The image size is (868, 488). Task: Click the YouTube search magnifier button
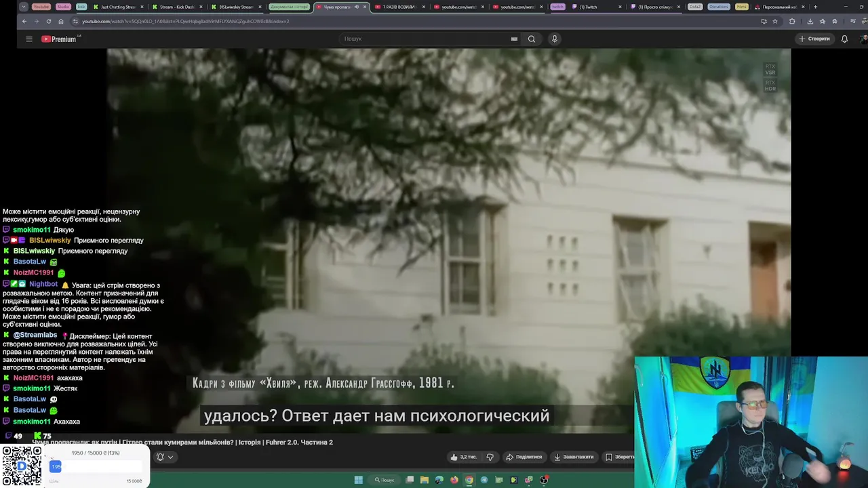pyautogui.click(x=532, y=39)
